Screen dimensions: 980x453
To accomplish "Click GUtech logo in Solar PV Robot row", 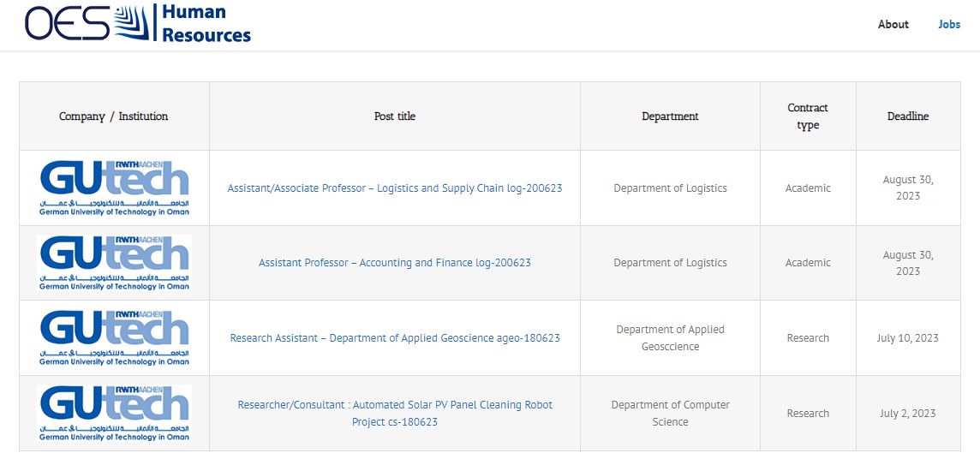I will pos(115,413).
